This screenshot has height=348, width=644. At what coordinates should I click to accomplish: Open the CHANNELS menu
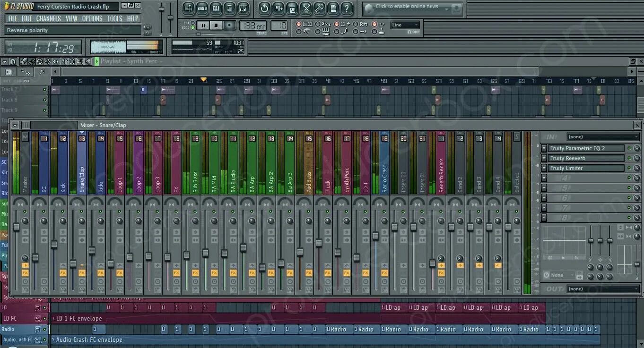pyautogui.click(x=48, y=18)
